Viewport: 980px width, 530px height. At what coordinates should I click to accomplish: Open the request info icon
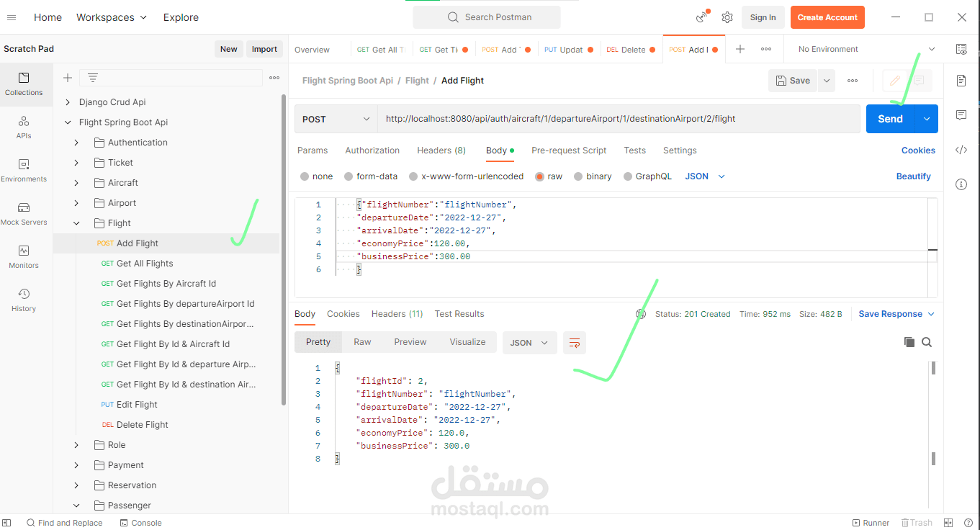[961, 184]
